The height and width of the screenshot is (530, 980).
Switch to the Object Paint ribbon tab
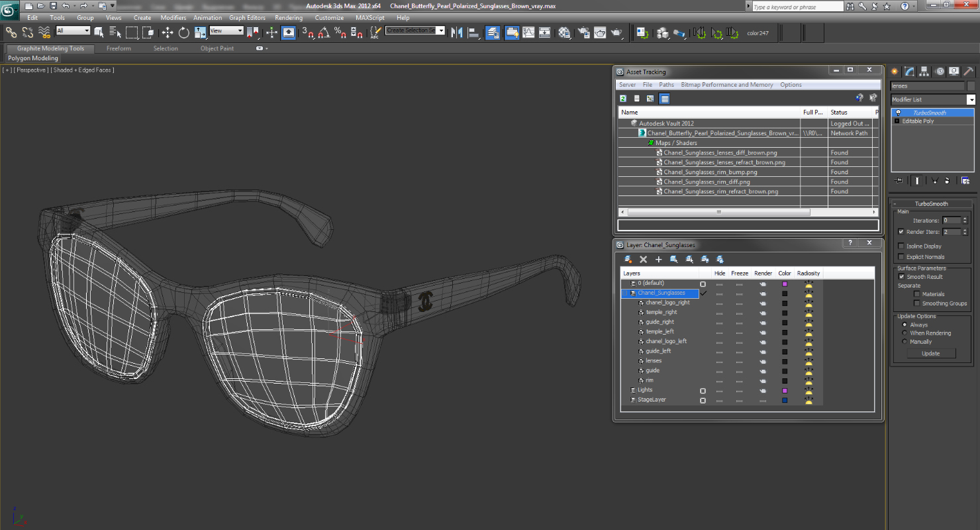pyautogui.click(x=217, y=48)
